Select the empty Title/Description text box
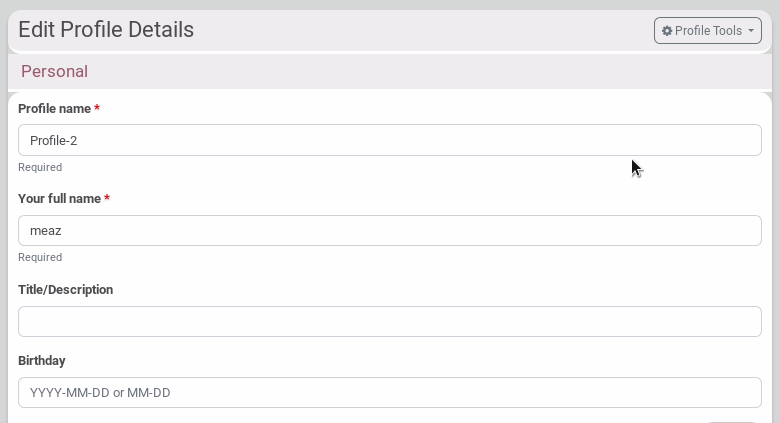The width and height of the screenshot is (780, 423). tap(390, 321)
